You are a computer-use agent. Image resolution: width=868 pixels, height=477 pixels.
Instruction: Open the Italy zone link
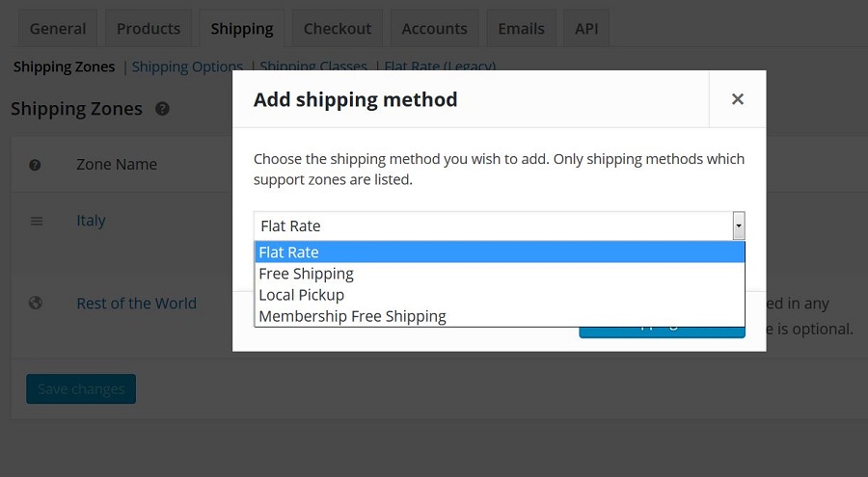pyautogui.click(x=91, y=221)
